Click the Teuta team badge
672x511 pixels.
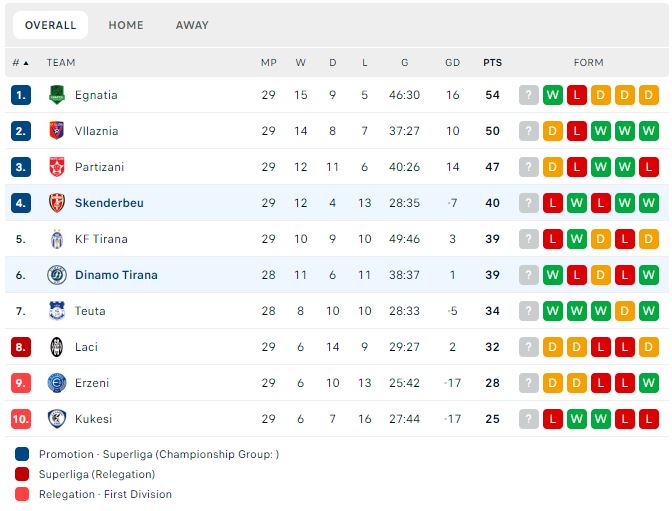tap(57, 311)
